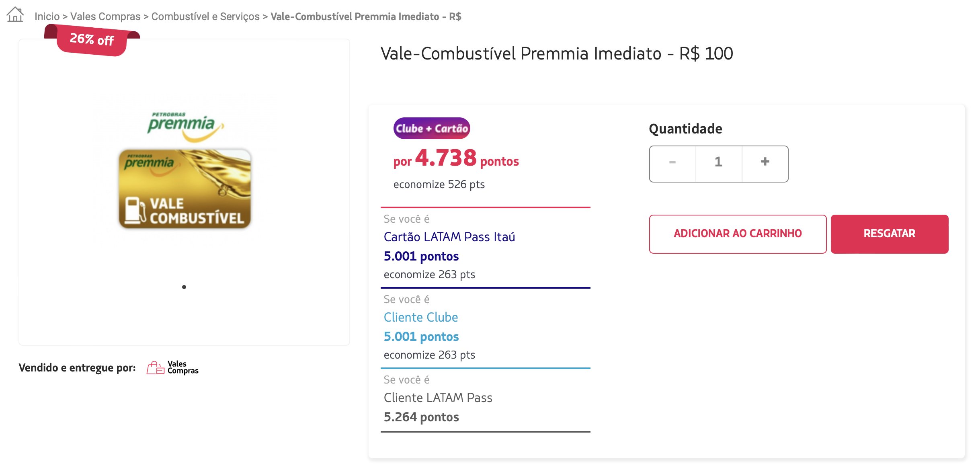Image resolution: width=980 pixels, height=476 pixels.
Task: Add the voucher to the cart
Action: tap(738, 234)
